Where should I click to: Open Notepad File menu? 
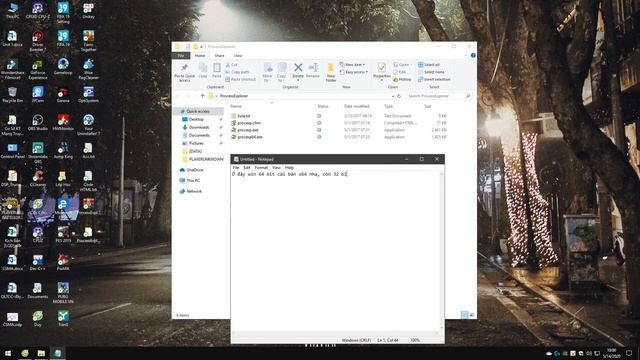(236, 168)
